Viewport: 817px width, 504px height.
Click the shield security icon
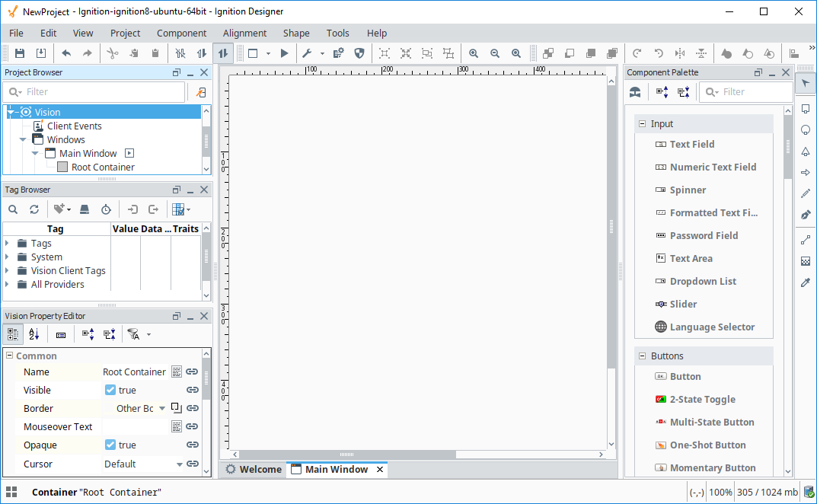[x=359, y=53]
